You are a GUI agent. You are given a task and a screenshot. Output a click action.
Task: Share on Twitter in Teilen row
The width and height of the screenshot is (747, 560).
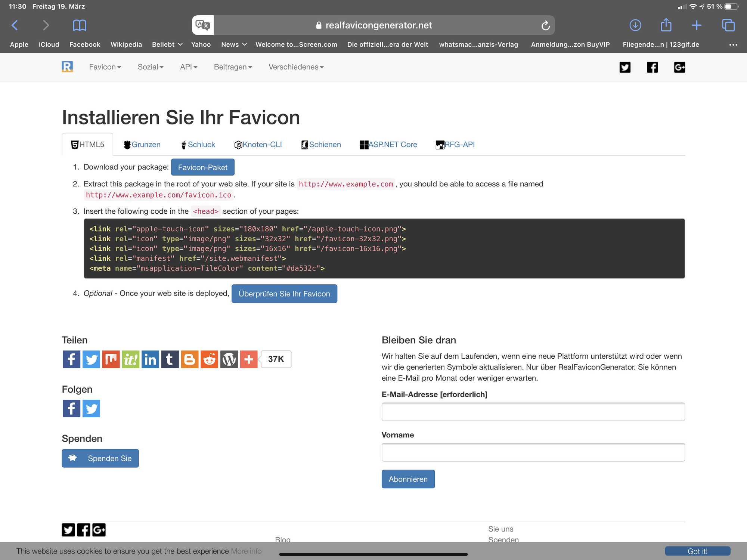[91, 359]
